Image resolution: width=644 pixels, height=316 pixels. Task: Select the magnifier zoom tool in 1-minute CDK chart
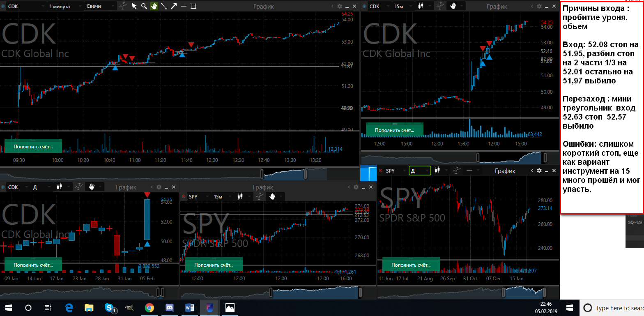[144, 6]
